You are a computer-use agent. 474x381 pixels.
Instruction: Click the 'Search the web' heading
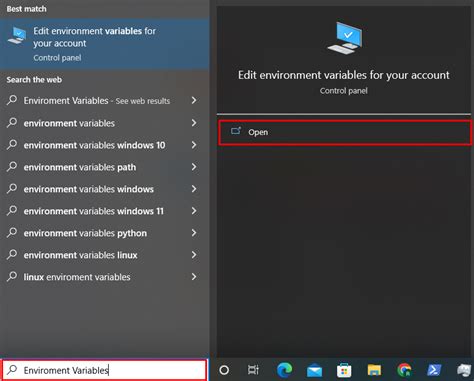(34, 80)
